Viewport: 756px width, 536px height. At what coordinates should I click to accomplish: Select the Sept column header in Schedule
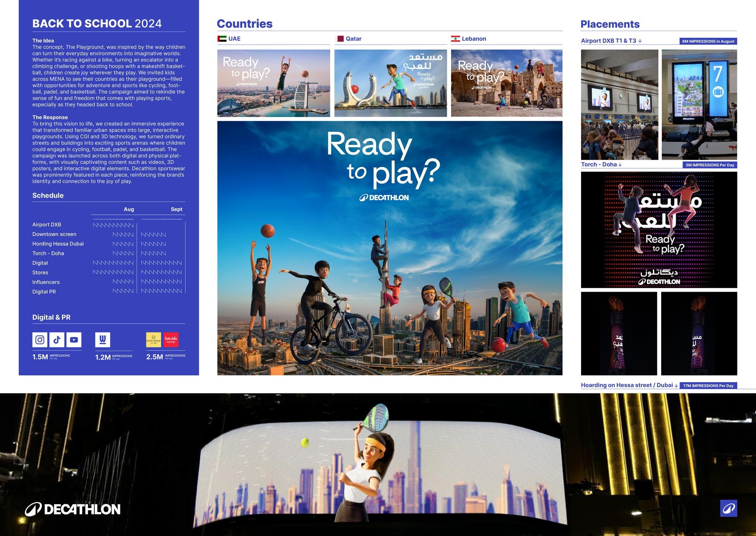(x=176, y=209)
